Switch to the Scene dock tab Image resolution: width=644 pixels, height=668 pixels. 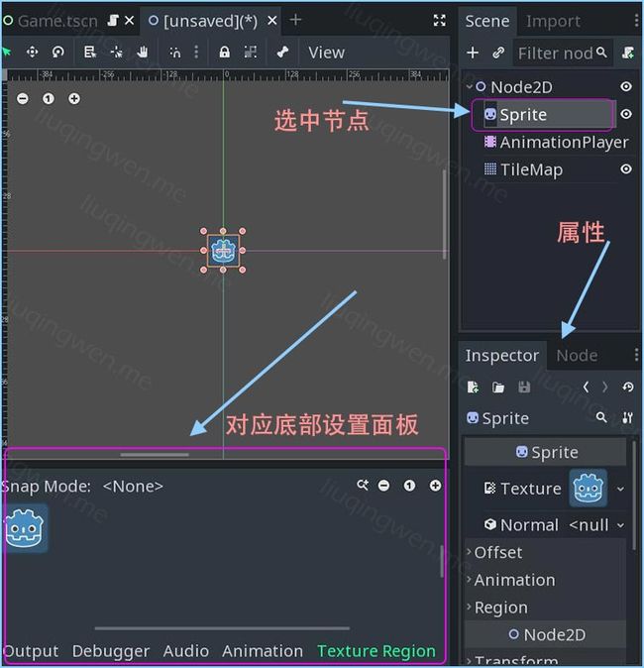(487, 21)
